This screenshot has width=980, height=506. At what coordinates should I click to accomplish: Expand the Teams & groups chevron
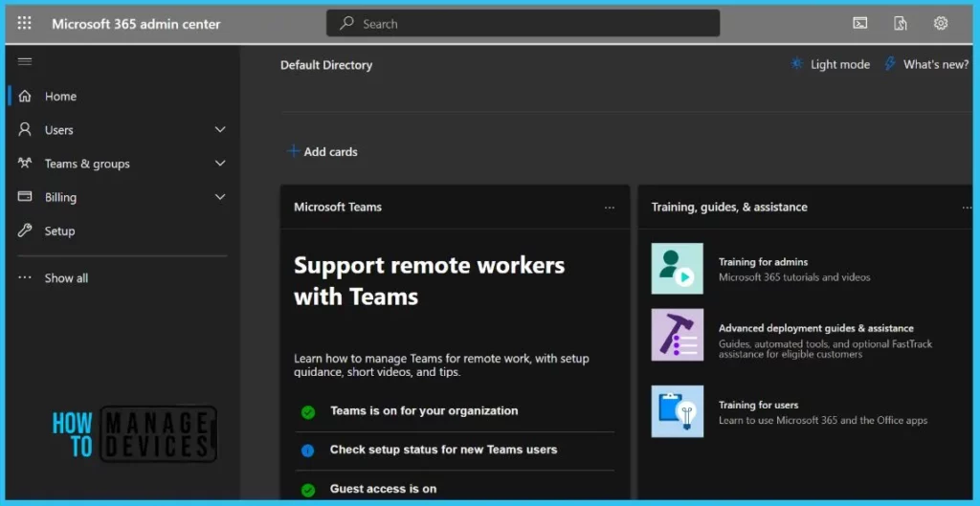point(220,164)
